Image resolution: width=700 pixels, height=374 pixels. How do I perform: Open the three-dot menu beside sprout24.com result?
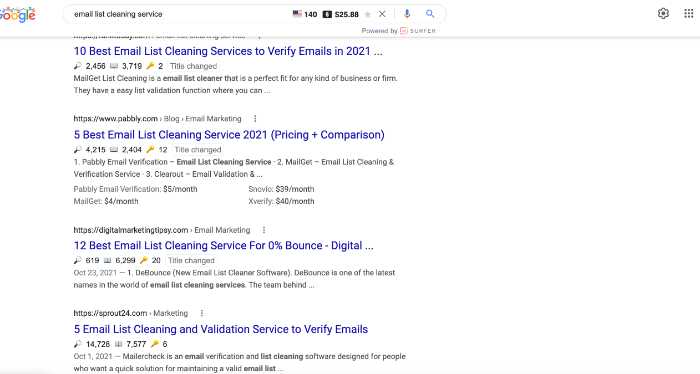[202, 313]
